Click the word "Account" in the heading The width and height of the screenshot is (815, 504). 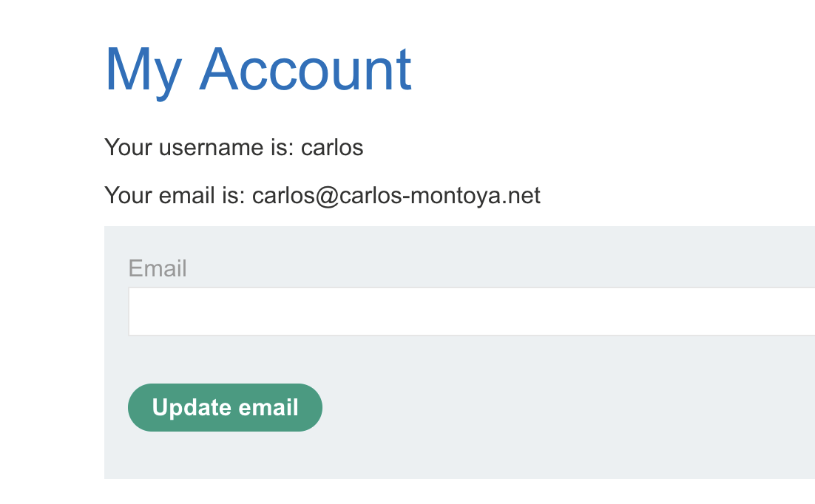point(305,70)
